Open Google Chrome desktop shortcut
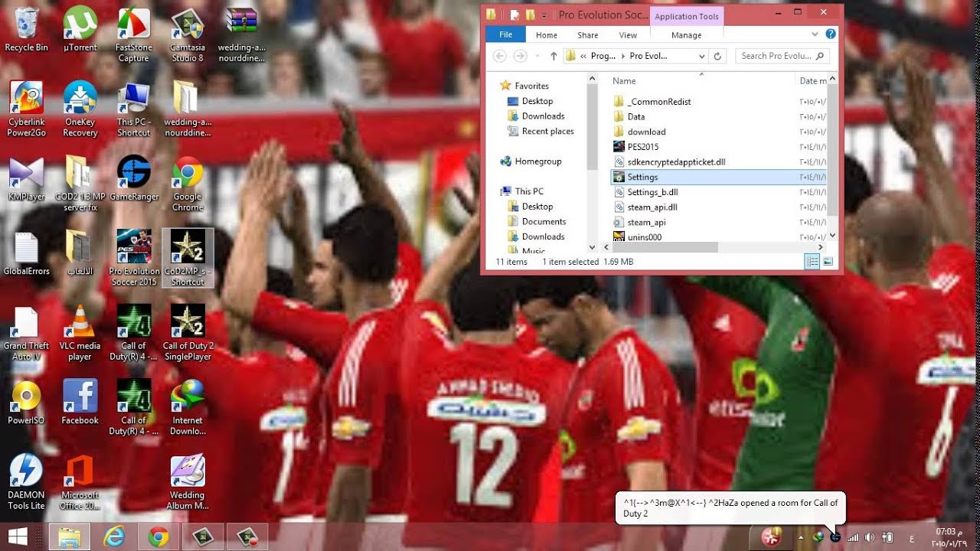980x551 pixels. pyautogui.click(x=188, y=184)
